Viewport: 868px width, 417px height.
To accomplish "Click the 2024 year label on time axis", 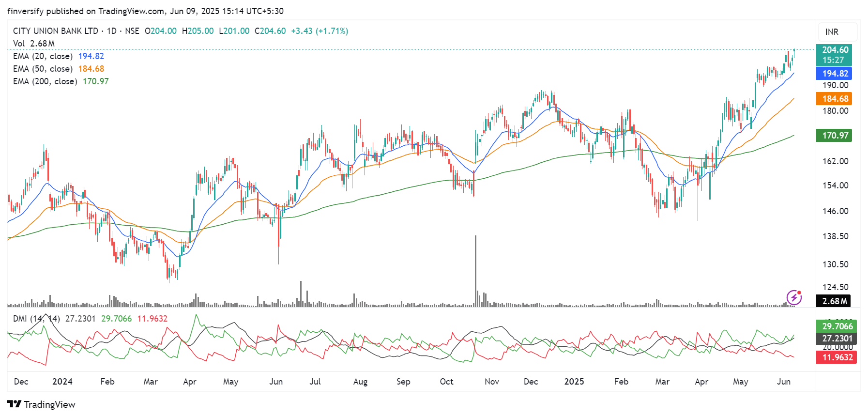I will click(62, 382).
